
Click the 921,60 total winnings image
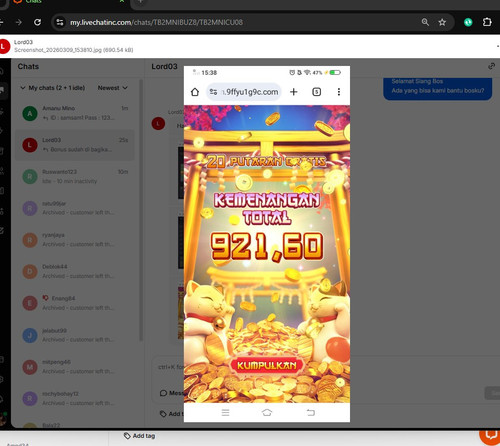tap(267, 246)
